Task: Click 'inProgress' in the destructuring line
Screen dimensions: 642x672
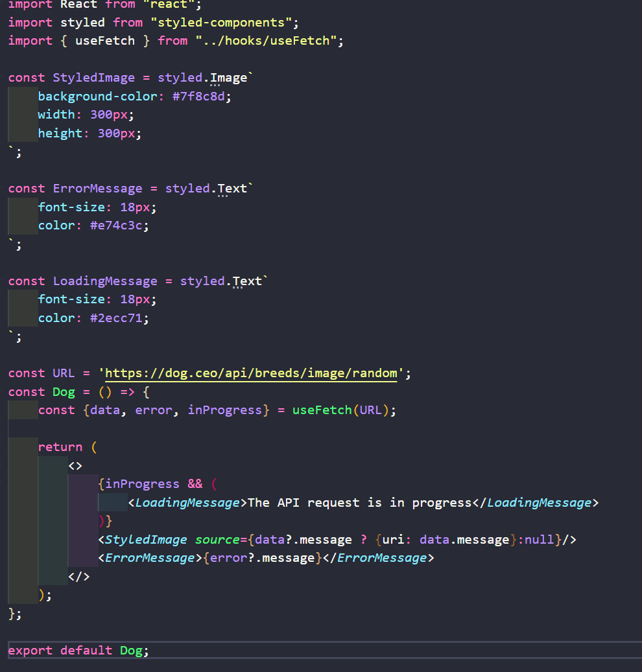Action: (x=225, y=410)
